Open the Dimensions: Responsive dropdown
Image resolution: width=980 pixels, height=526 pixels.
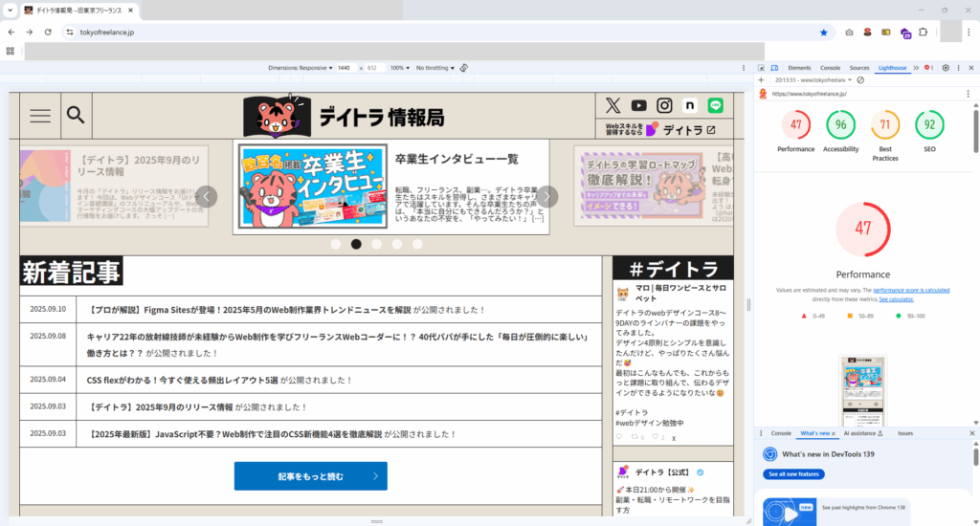[x=300, y=68]
